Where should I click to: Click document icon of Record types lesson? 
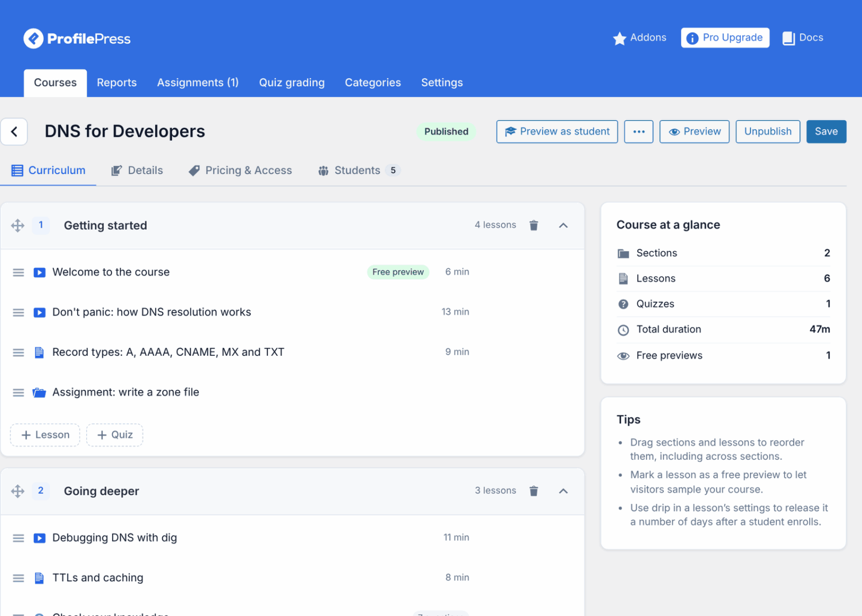(x=39, y=352)
